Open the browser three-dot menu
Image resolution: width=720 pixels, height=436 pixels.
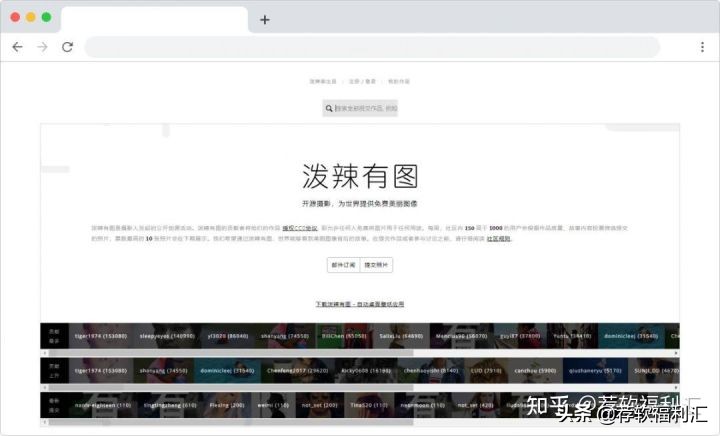pos(702,47)
